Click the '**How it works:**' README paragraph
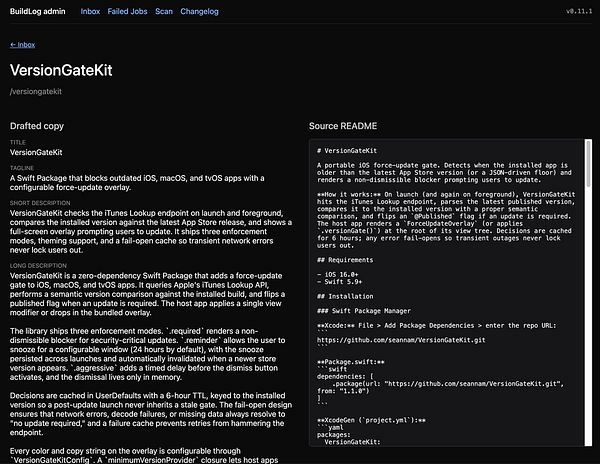This screenshot has height=464, width=600. (446, 220)
